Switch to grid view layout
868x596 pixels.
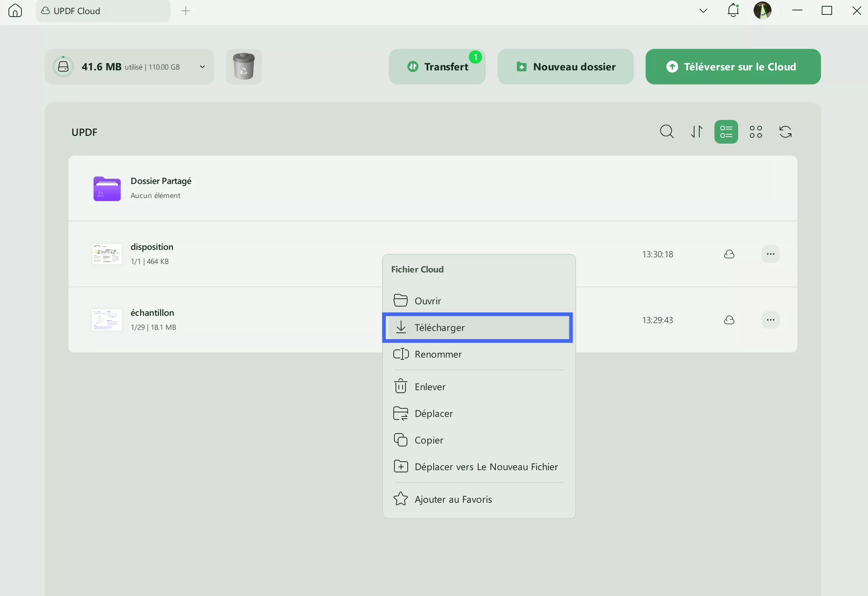tap(756, 131)
